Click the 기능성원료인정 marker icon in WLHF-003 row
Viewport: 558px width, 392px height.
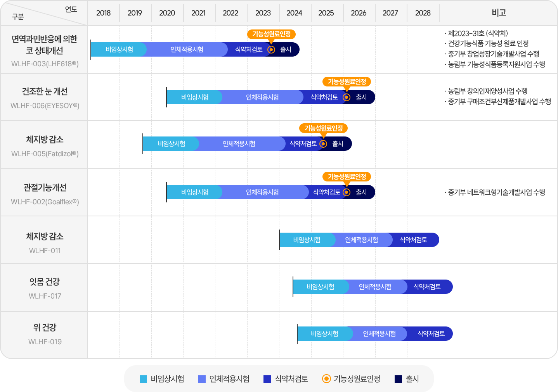[272, 50]
